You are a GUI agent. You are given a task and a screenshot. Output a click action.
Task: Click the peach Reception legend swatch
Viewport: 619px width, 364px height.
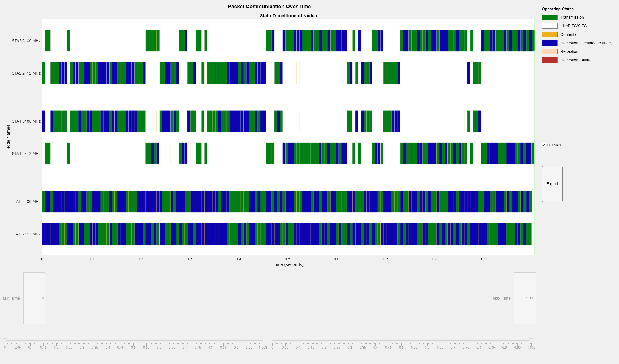pos(550,51)
